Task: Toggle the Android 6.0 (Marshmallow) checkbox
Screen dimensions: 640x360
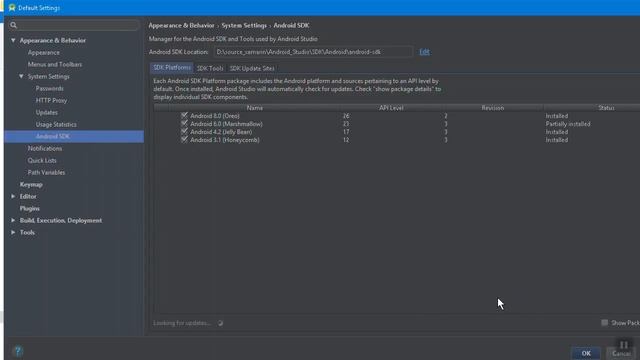Action: pyautogui.click(x=184, y=123)
